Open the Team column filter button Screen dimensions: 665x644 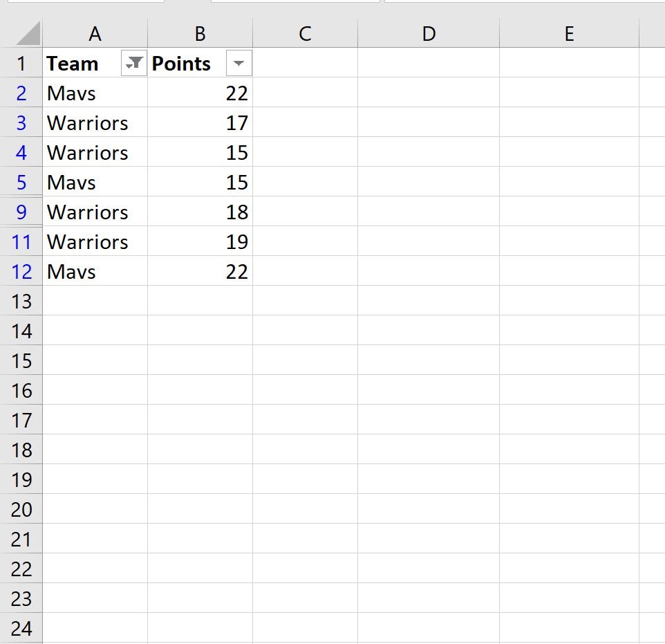pyautogui.click(x=133, y=63)
